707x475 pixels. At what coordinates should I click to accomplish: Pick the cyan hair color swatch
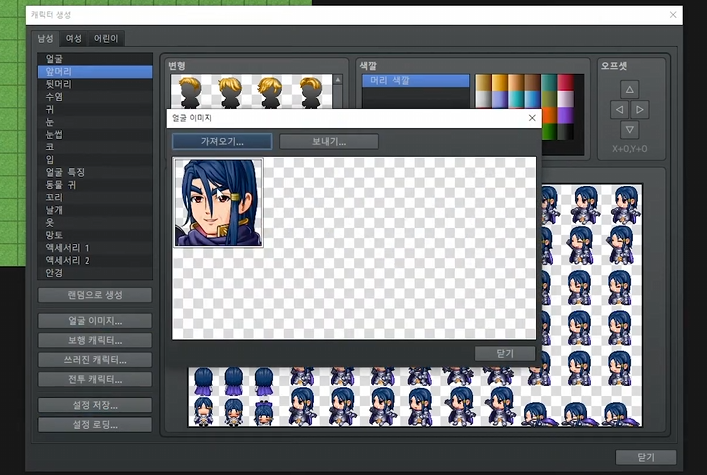516,99
